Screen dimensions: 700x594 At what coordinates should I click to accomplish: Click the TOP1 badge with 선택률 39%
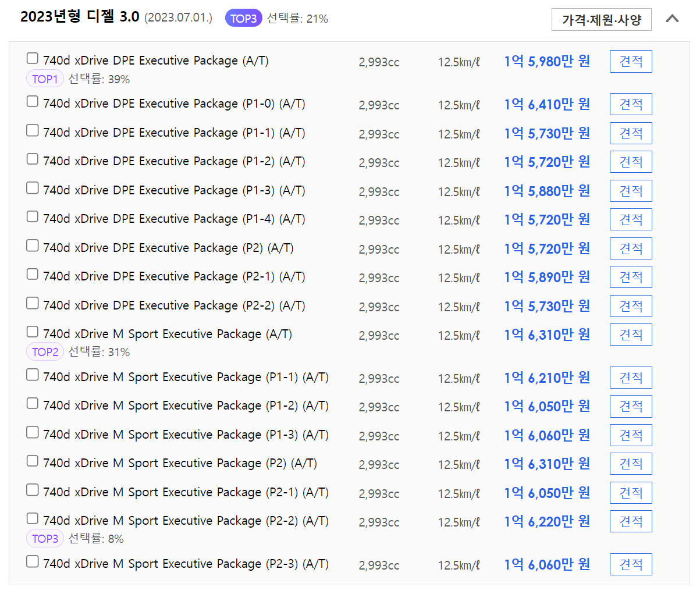45,79
